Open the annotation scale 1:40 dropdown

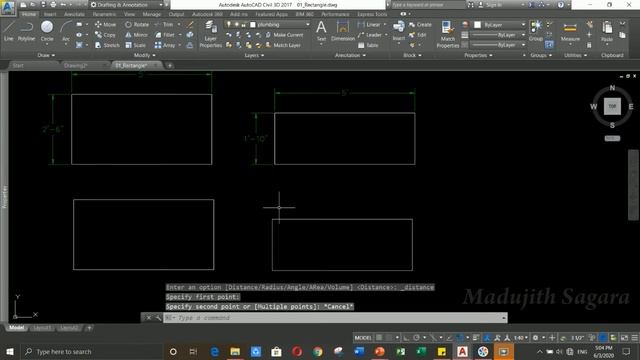(521, 338)
